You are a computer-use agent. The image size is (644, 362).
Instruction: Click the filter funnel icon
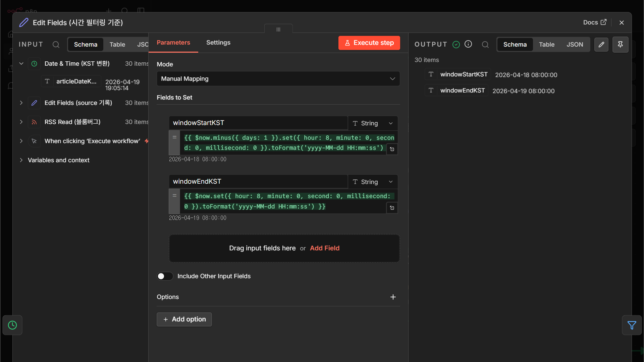(x=632, y=325)
